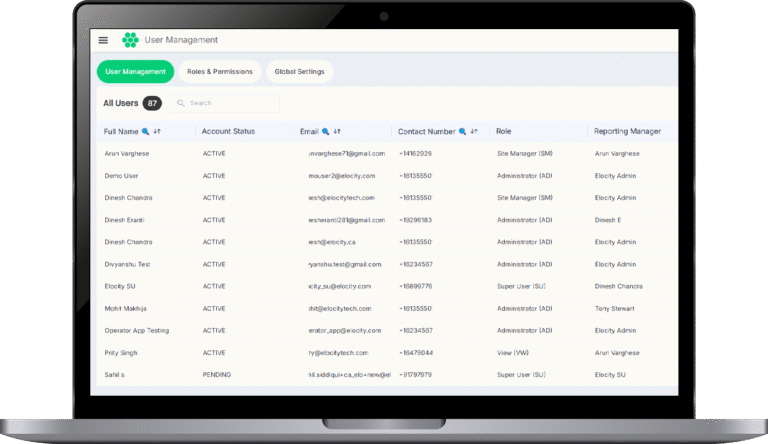Screen dimensions: 768x444
Task: Sort the table by Contact Number
Action: [473, 131]
